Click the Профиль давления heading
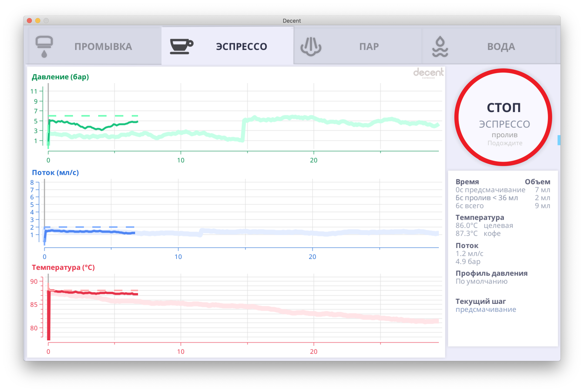Screen dimensions: 584x392 [x=491, y=273]
